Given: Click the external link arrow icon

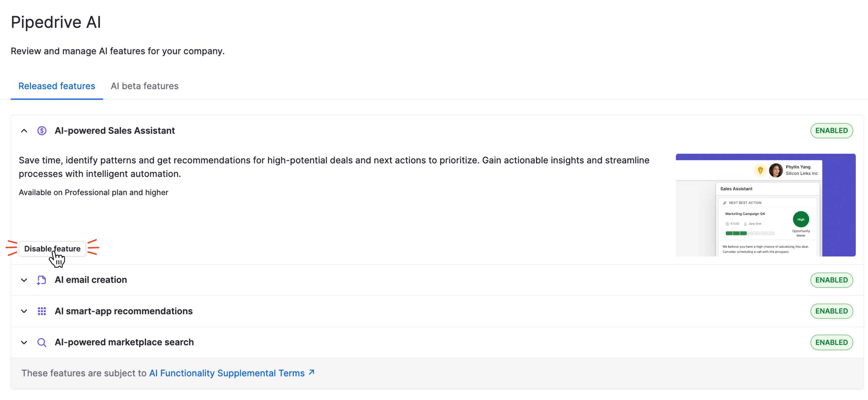Looking at the screenshot, I should [x=312, y=372].
